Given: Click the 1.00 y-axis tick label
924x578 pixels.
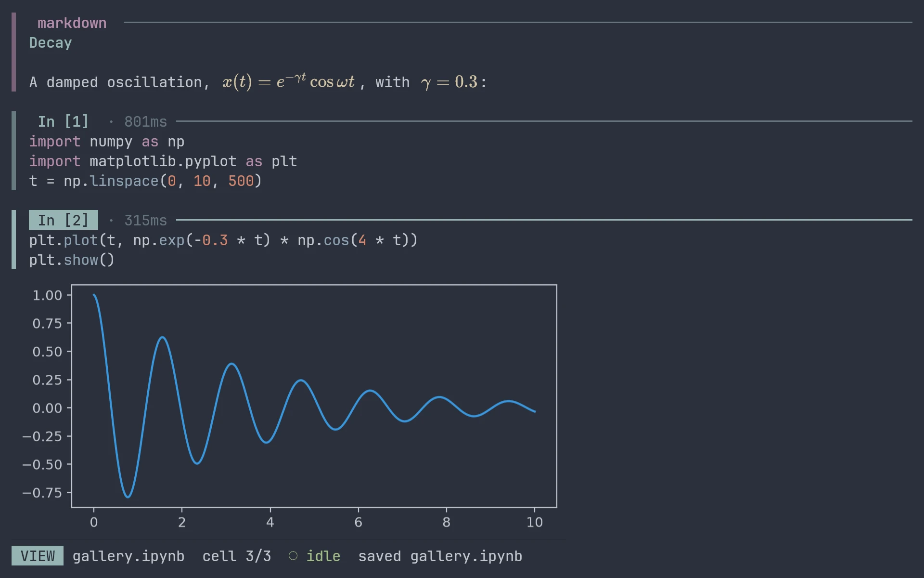Looking at the screenshot, I should (47, 295).
